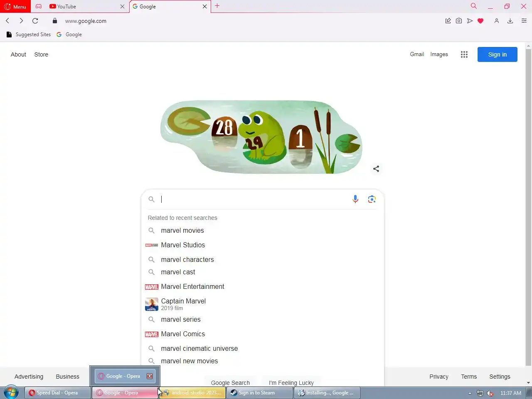Viewport: 532px width, 399px height.
Task: Click the Google Search button
Action: tap(230, 382)
